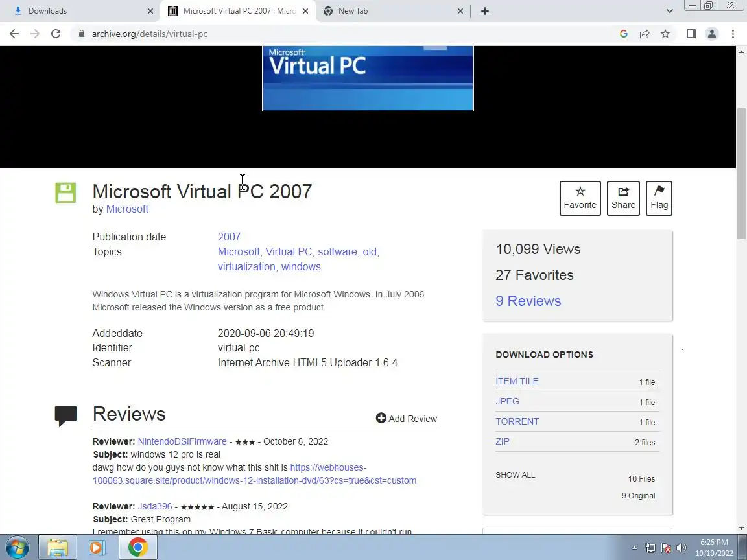
Task: Click the page vertical scrollbar thumb
Action: pyautogui.click(x=741, y=173)
